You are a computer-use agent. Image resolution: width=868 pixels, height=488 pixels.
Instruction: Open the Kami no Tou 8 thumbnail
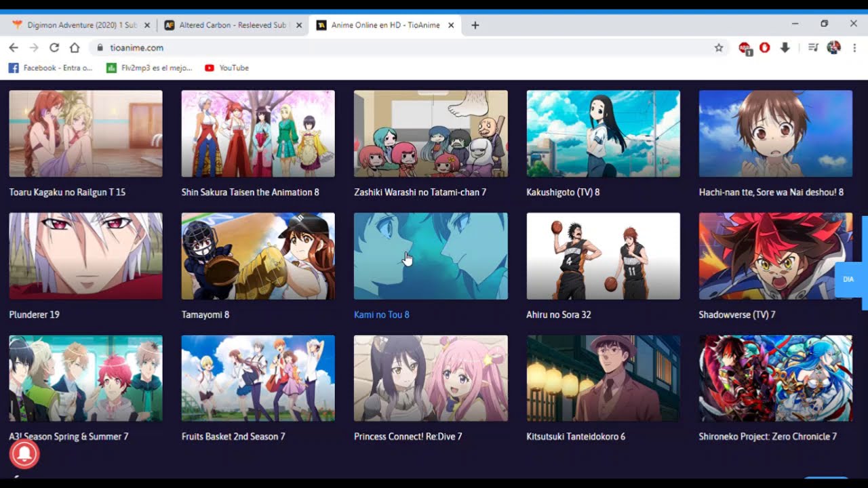pos(431,256)
